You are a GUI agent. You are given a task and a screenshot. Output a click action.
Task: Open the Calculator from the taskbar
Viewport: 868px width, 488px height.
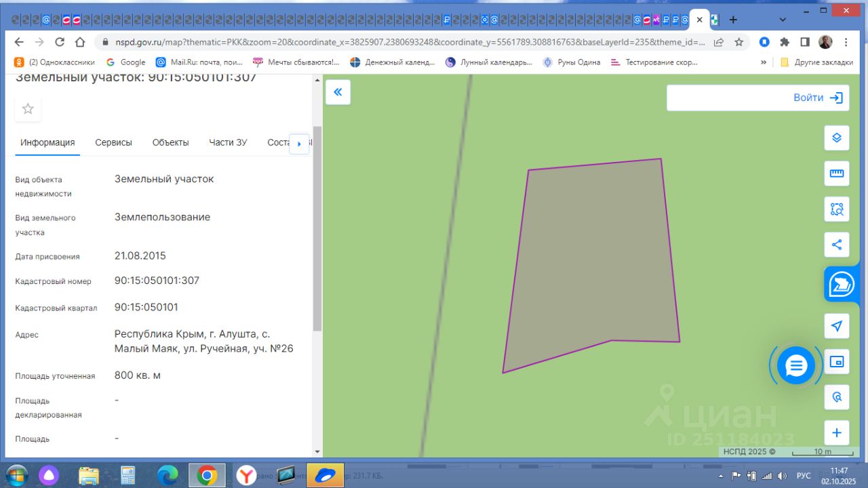[128, 475]
